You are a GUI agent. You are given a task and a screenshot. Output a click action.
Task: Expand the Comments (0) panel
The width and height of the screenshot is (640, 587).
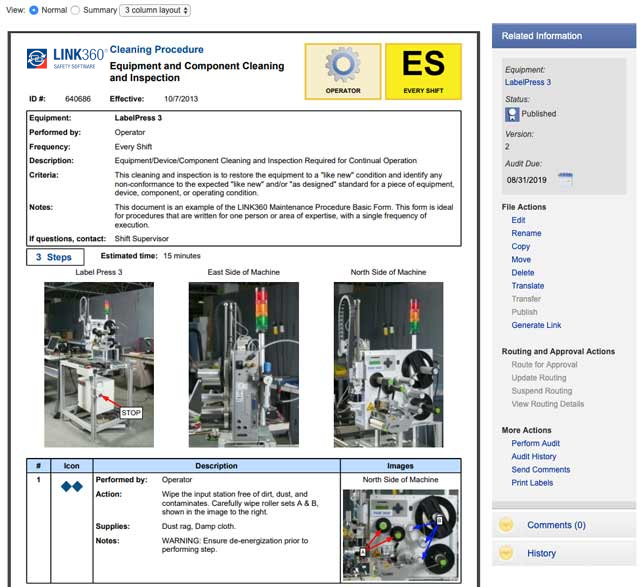(555, 525)
